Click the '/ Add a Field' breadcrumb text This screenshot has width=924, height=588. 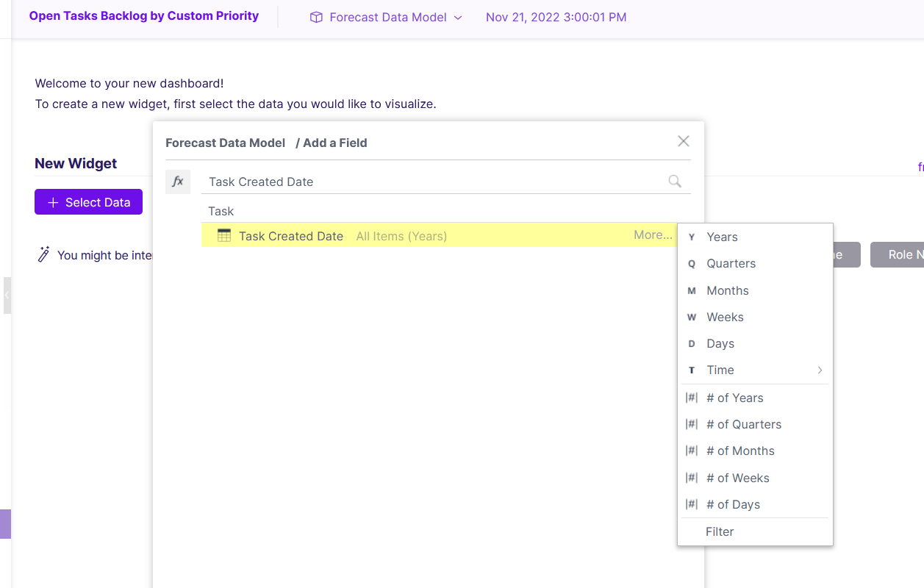(332, 143)
